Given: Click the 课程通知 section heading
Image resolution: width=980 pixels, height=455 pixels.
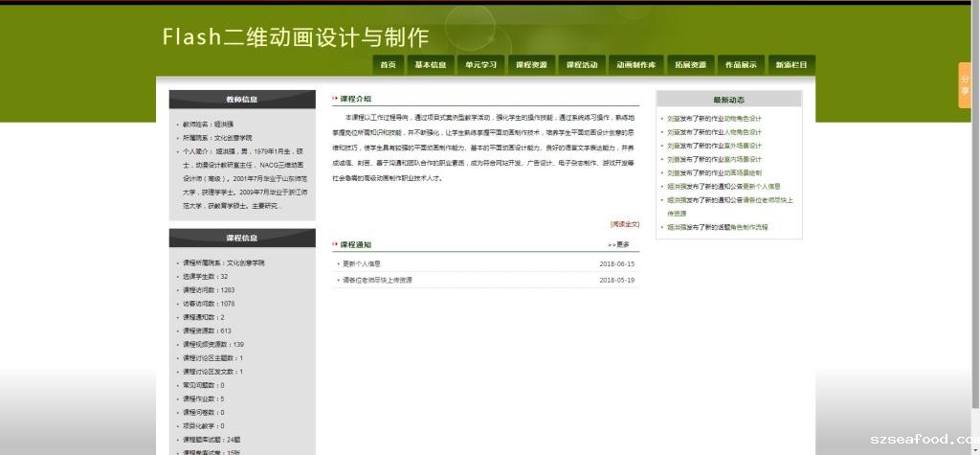Looking at the screenshot, I should pyautogui.click(x=356, y=244).
